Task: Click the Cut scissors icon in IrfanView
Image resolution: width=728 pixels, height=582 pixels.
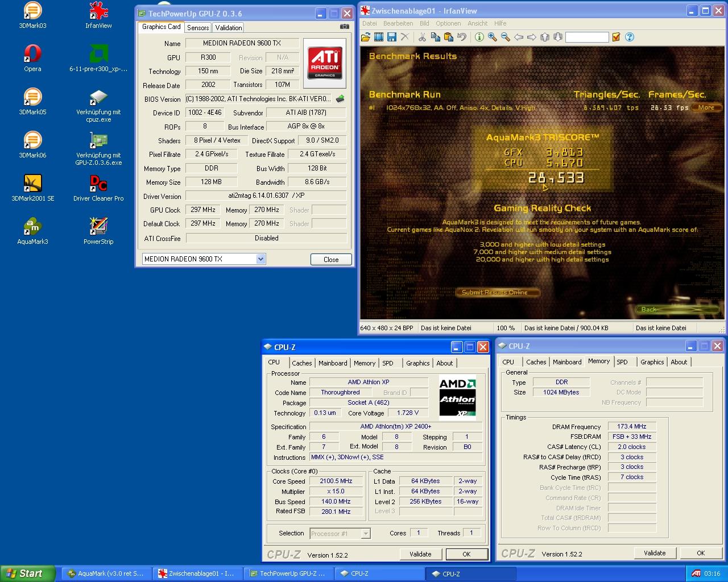Action: click(423, 37)
